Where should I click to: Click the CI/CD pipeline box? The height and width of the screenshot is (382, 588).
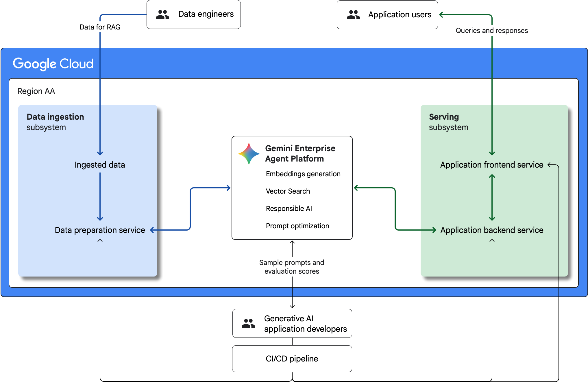[x=292, y=359]
